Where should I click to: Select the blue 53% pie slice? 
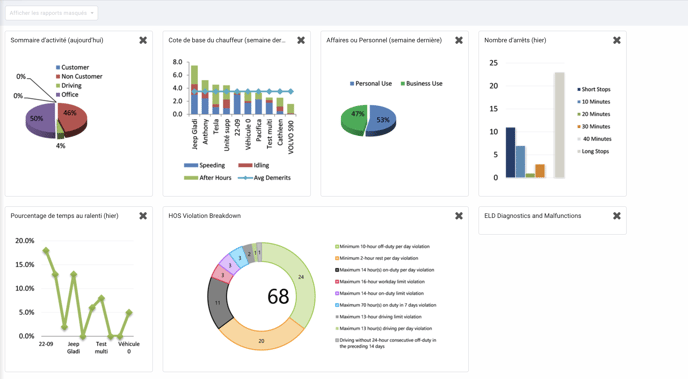tap(382, 120)
